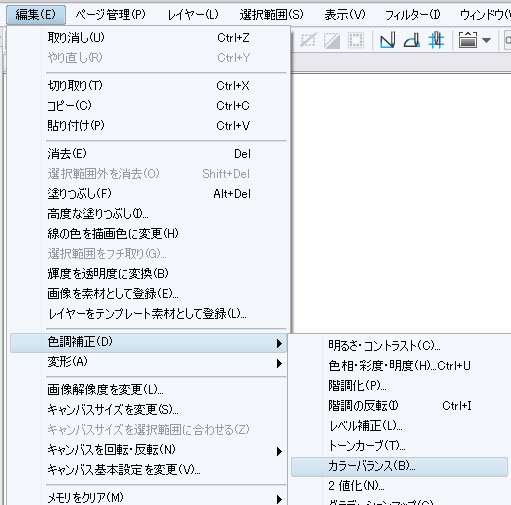Toggle the Snap to Special Ruler icon

click(x=412, y=41)
